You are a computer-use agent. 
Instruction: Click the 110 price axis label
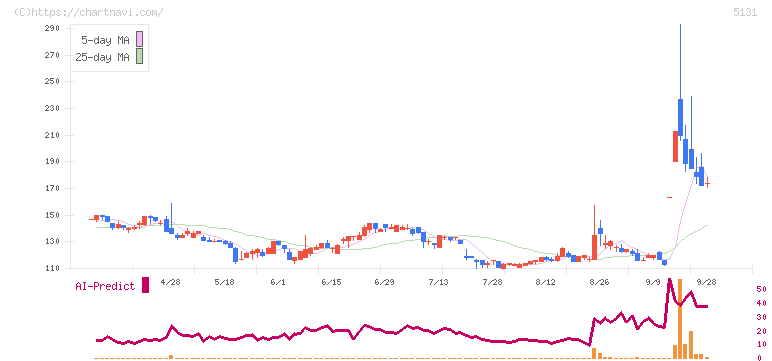(x=52, y=268)
